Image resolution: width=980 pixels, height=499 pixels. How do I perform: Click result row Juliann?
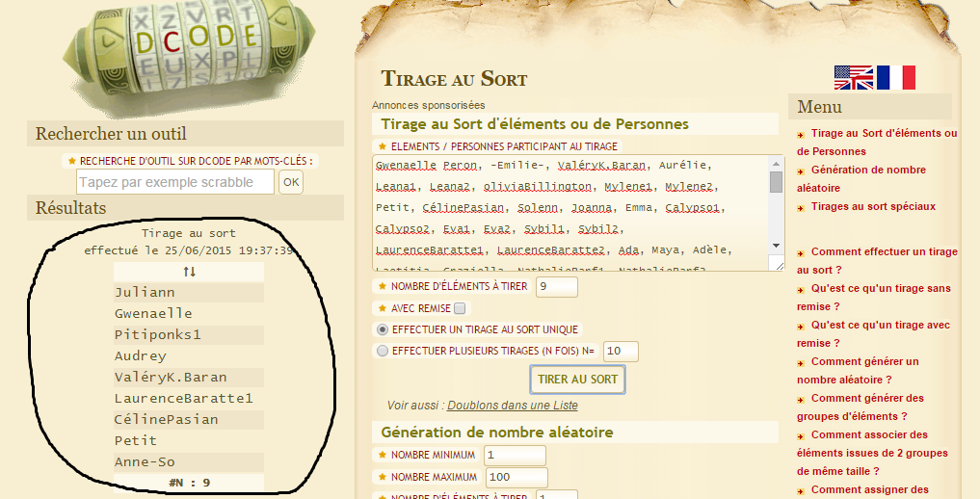coord(189,292)
